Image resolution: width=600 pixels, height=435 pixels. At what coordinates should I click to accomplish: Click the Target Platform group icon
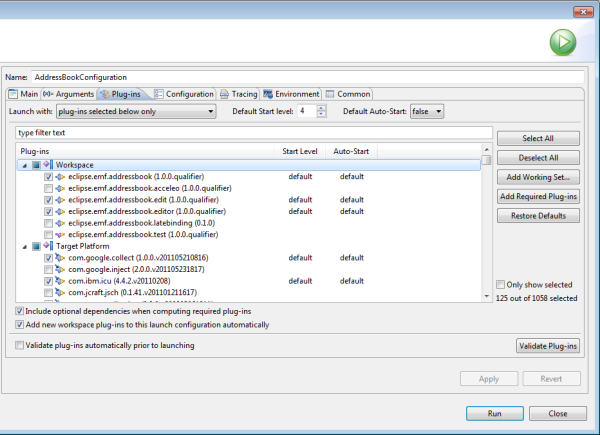[x=46, y=245]
